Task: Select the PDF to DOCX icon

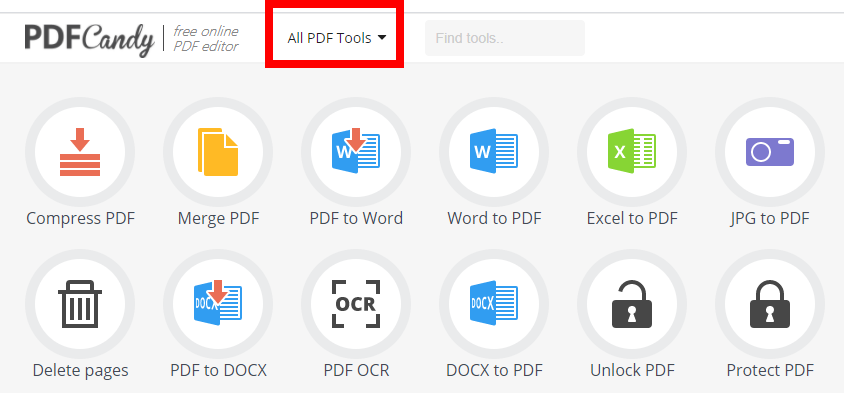Action: pyautogui.click(x=218, y=304)
